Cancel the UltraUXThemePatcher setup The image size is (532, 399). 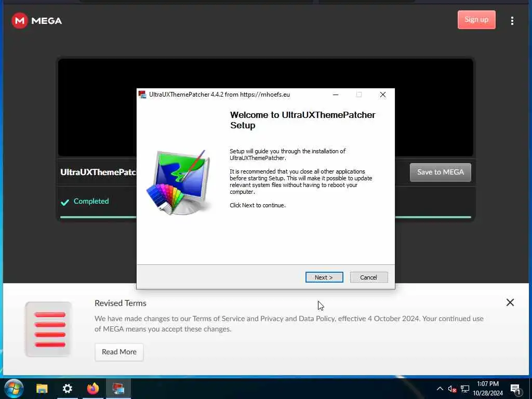(x=368, y=277)
